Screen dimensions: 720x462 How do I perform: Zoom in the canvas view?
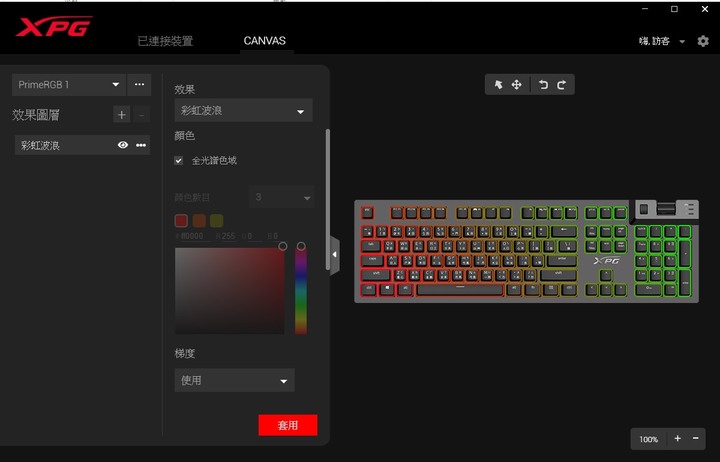pyautogui.click(x=677, y=439)
